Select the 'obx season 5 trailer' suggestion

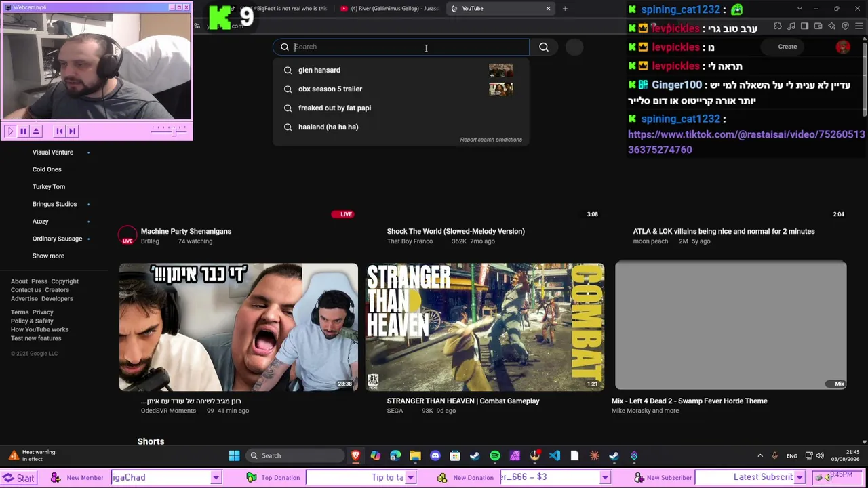(x=400, y=89)
